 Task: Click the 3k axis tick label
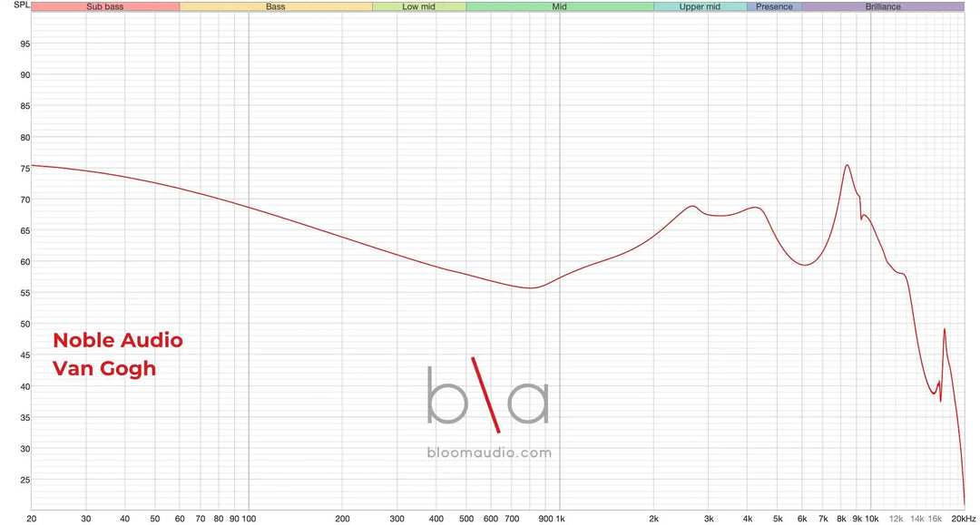(x=709, y=519)
